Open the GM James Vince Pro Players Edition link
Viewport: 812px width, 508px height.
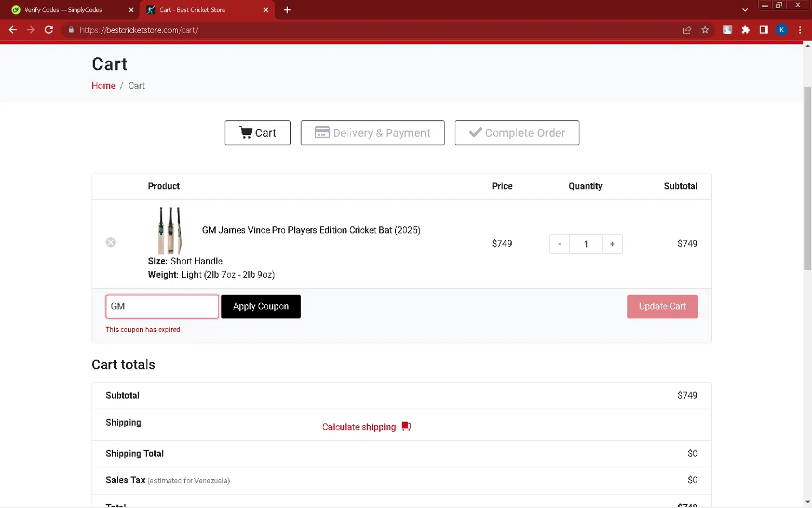coord(311,230)
